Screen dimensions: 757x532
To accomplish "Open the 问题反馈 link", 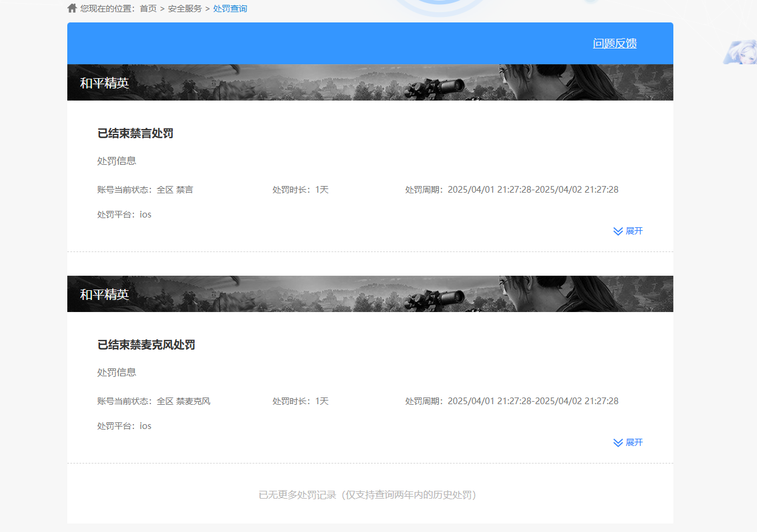I will coord(615,44).
